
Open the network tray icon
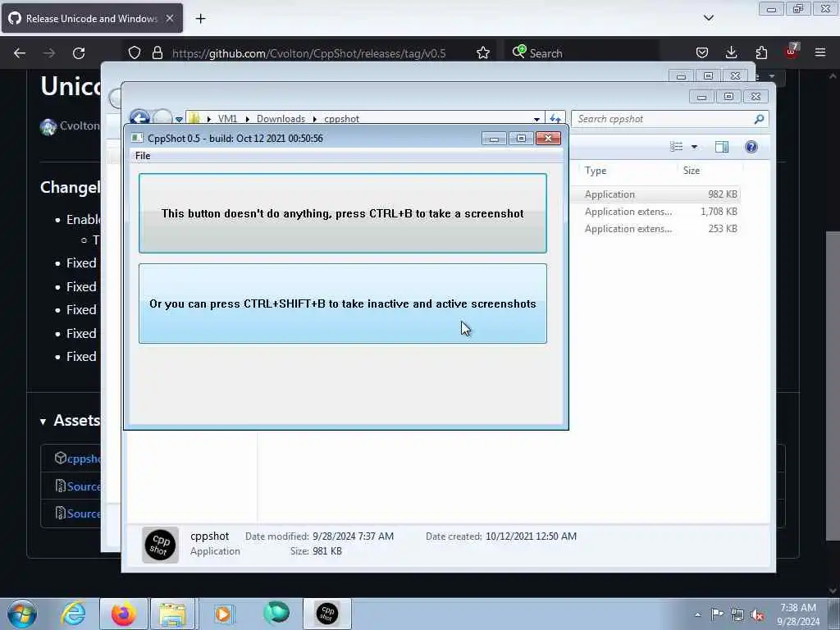pos(737,615)
